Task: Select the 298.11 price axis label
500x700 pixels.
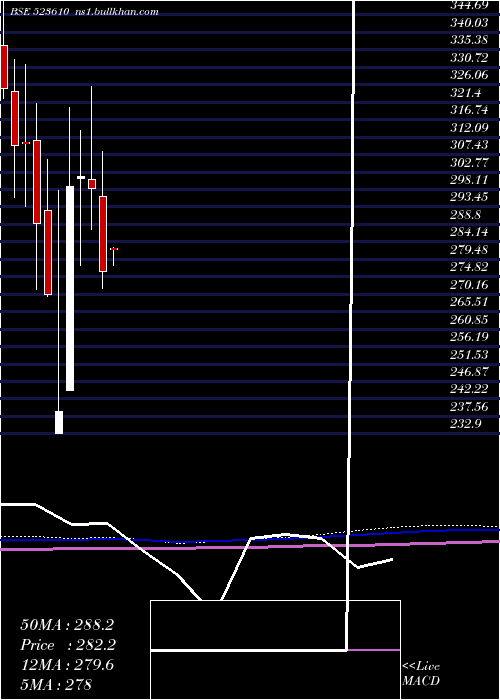Action: click(469, 179)
